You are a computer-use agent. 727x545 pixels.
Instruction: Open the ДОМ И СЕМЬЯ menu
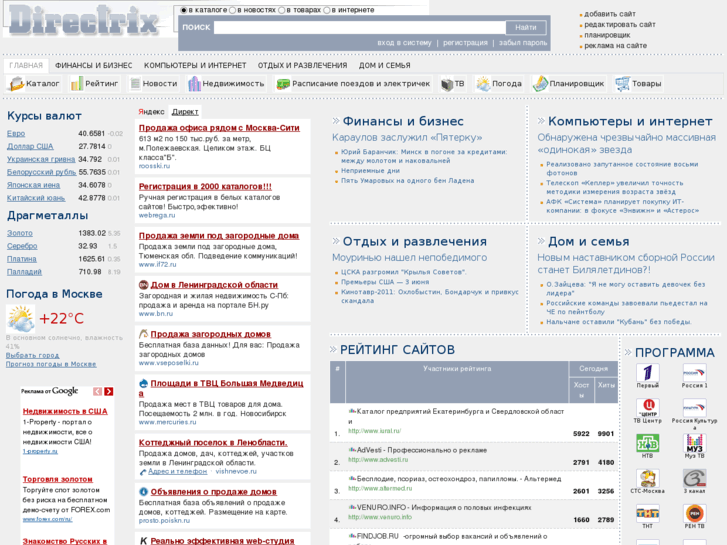[384, 65]
